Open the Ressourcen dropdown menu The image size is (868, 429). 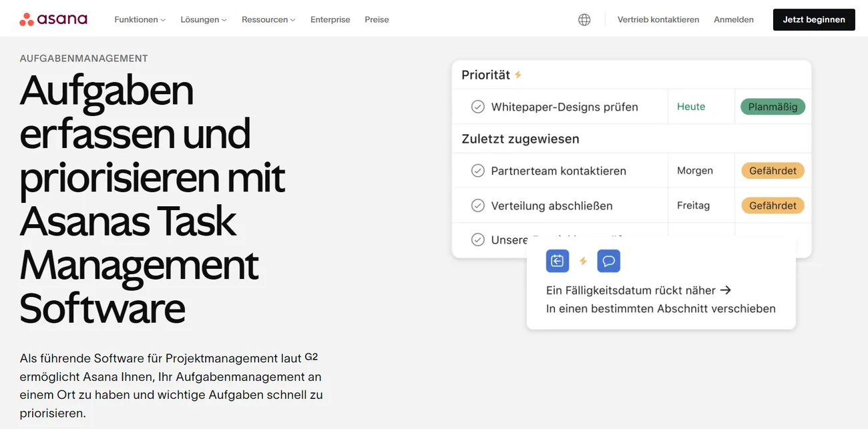(268, 20)
